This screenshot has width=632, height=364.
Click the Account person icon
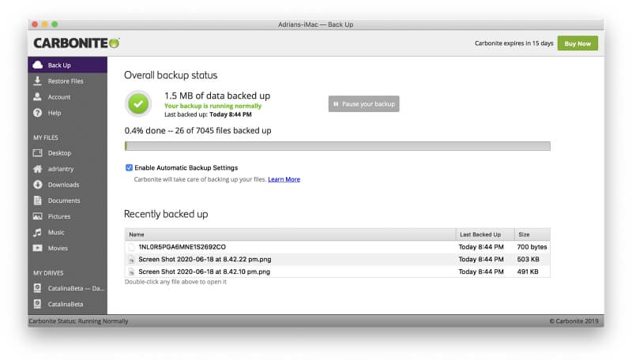37,96
